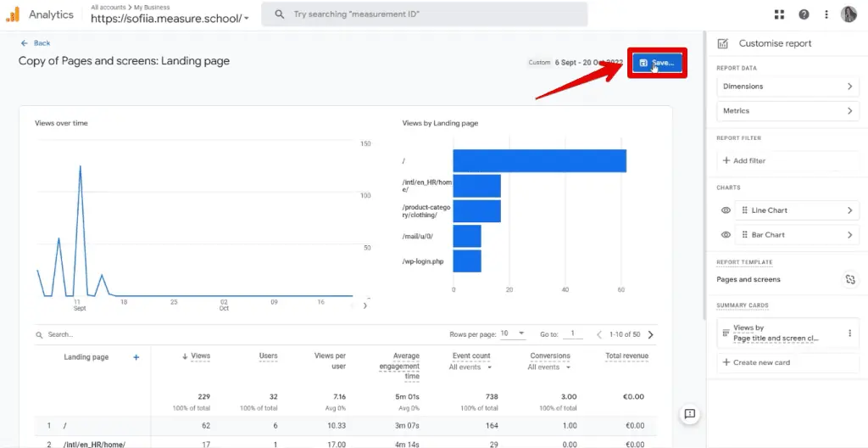The height and width of the screenshot is (448, 868).
Task: Open the three-dot more options menu
Action: tap(826, 14)
